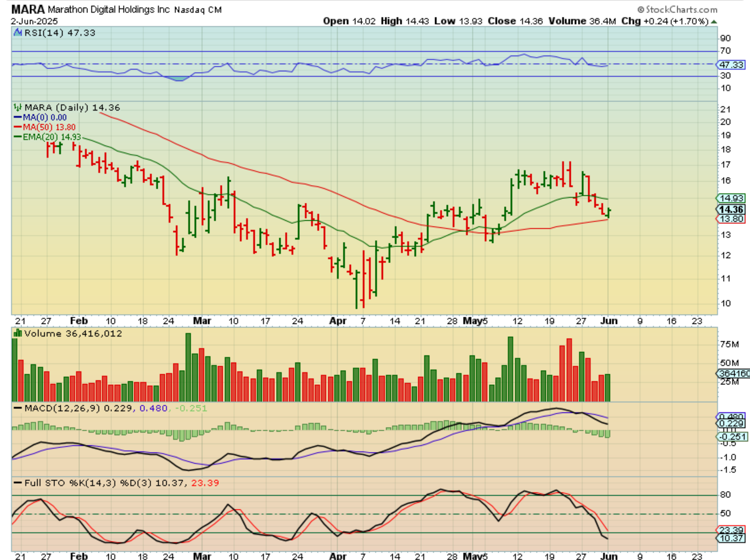Screen dimensions: 750x560
Task: Click the High 14.43 value in the header
Action: 405,21
